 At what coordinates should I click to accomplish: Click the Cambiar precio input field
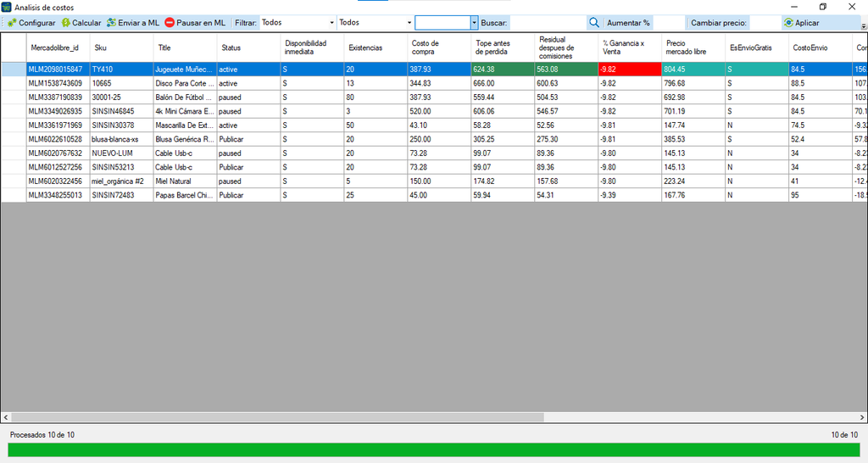[x=765, y=23]
